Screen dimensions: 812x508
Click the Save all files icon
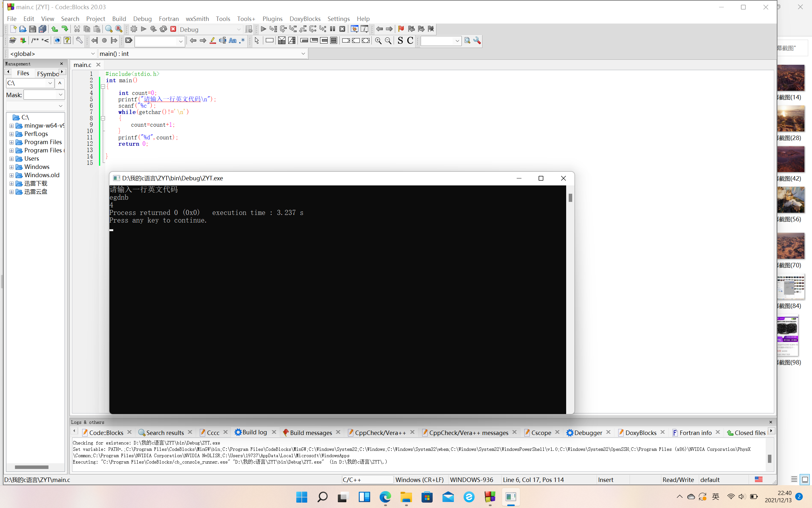[x=42, y=29]
